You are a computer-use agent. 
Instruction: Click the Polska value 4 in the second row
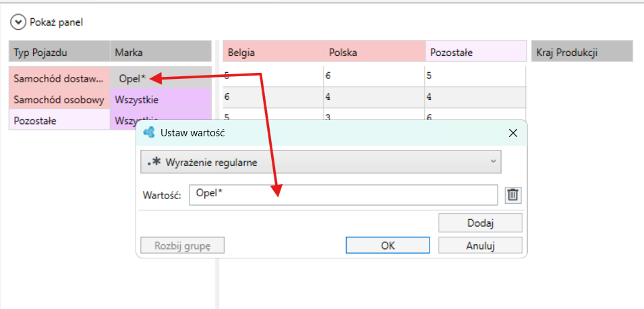point(374,97)
